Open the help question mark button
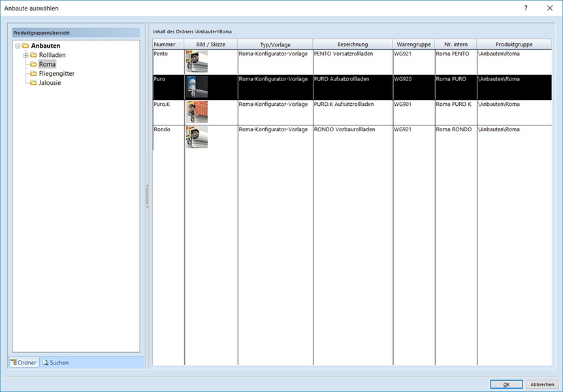563x392 pixels. click(x=526, y=8)
